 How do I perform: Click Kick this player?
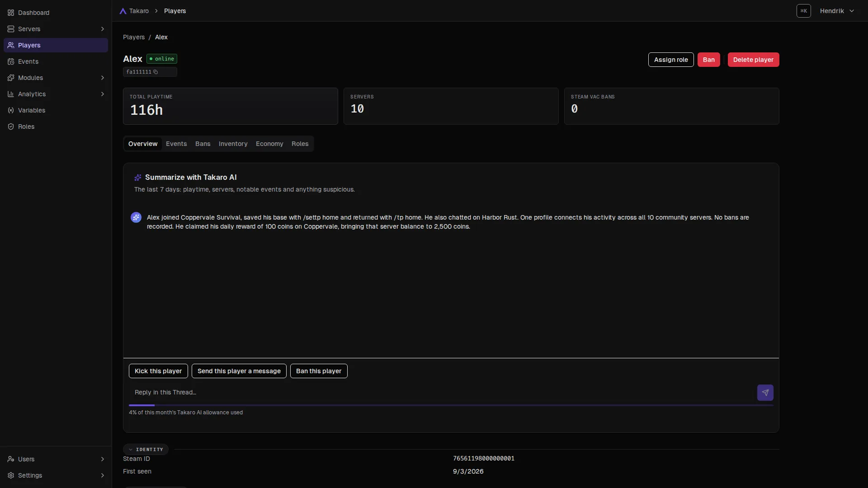158,371
